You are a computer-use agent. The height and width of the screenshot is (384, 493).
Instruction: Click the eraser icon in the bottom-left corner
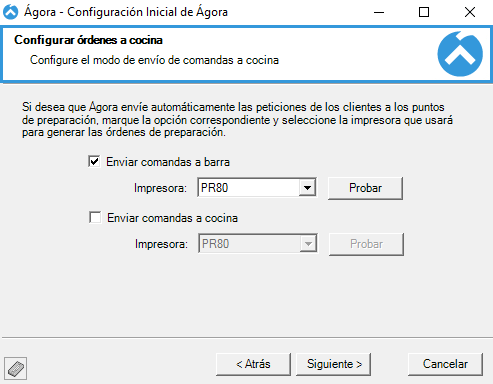[15, 368]
